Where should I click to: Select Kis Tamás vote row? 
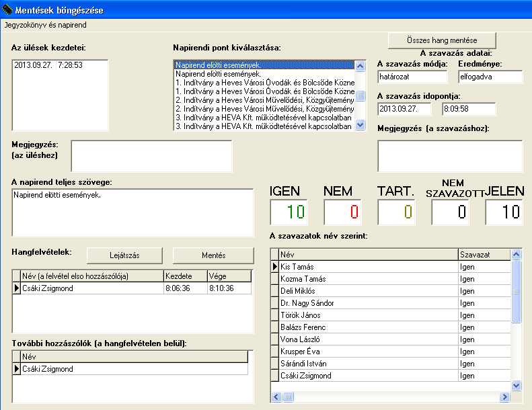point(391,267)
